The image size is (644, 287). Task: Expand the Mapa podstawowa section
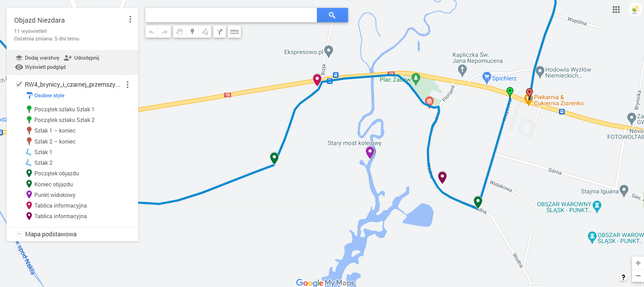tap(19, 234)
